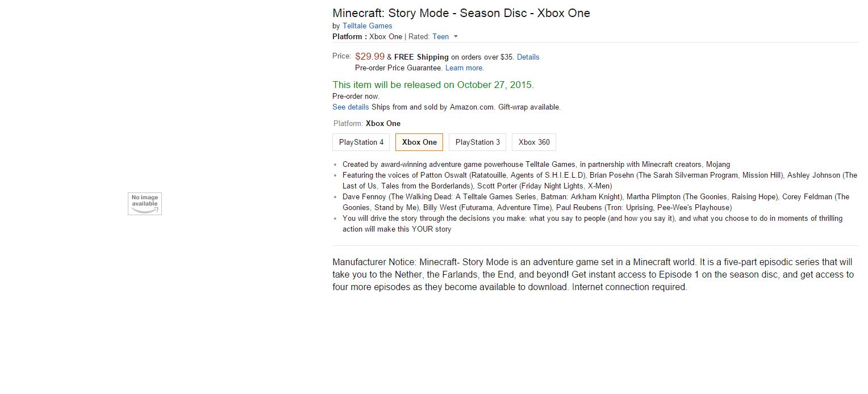
Task: Click Learn more about Pre-order Price Guarantee
Action: (464, 68)
